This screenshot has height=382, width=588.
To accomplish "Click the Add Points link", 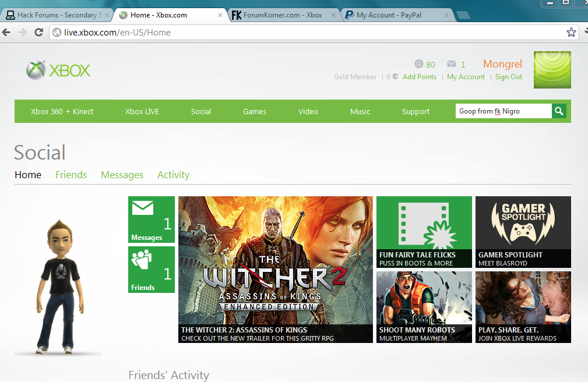I will [x=420, y=77].
